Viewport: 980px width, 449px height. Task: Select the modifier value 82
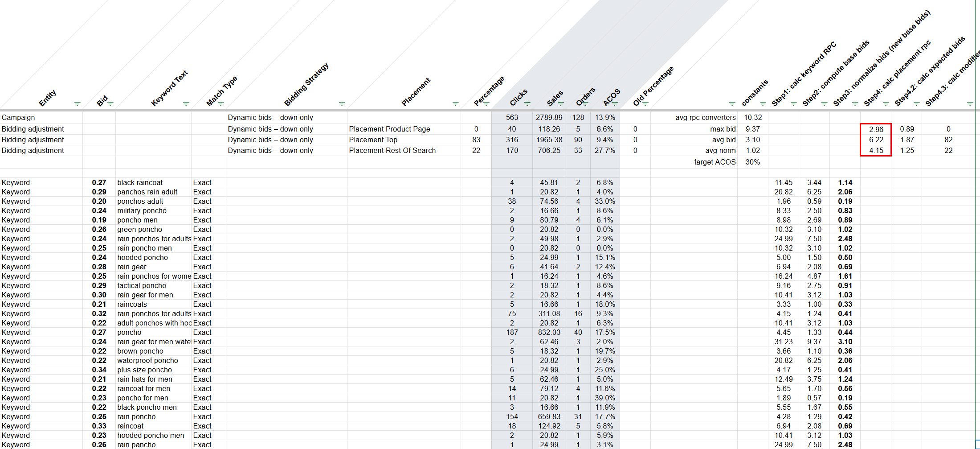(x=948, y=140)
